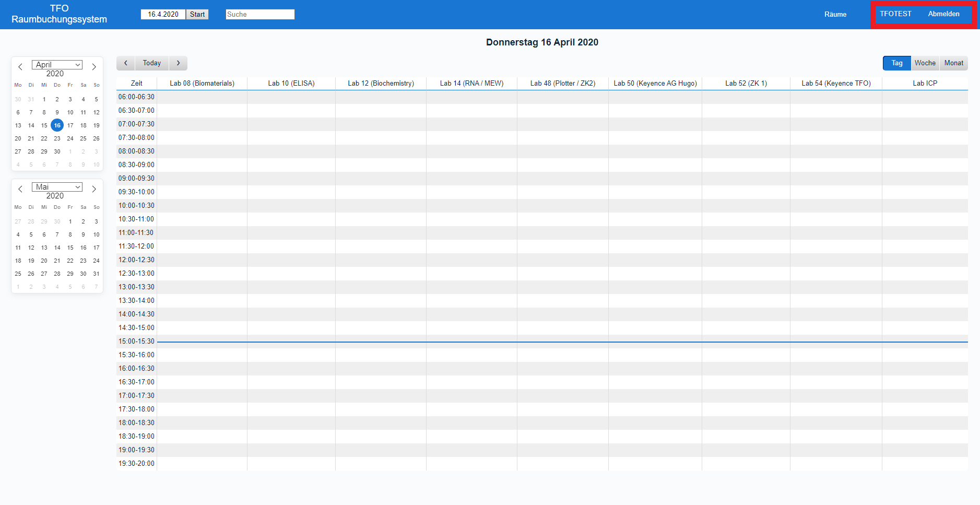The image size is (980, 505).
Task: Show previous month in April mini calendar
Action: pyautogui.click(x=20, y=67)
